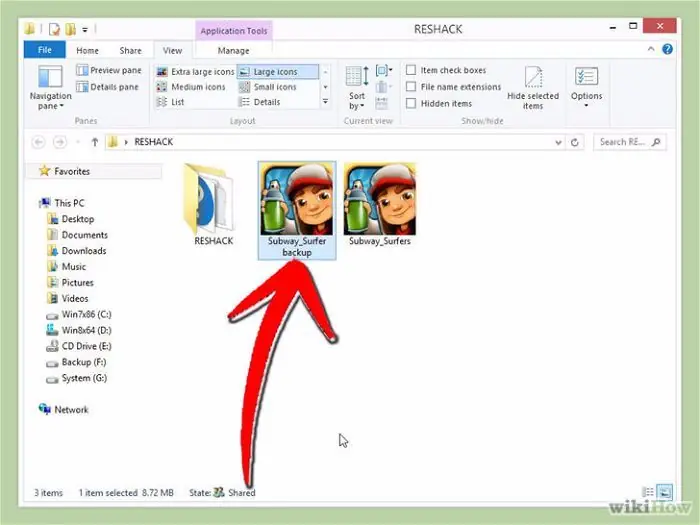Open the address bar history dropdown
Screen dimensions: 700x525
click(558, 142)
